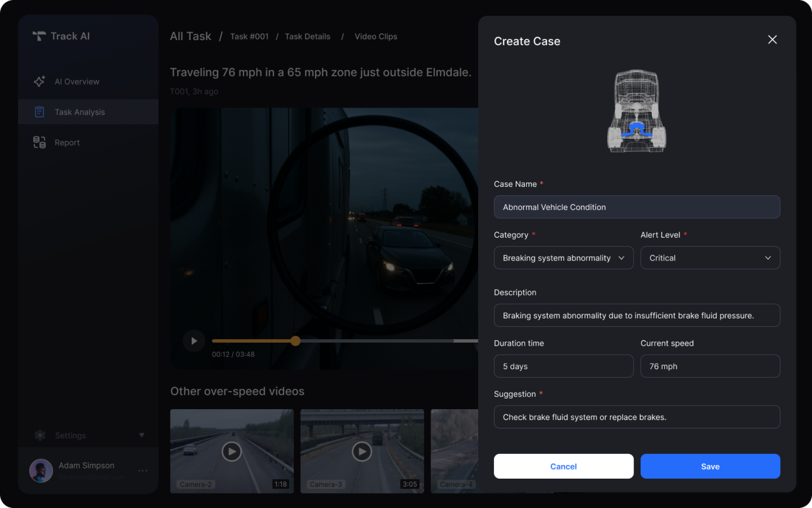Click Adam Simpson's profile avatar

(41, 471)
